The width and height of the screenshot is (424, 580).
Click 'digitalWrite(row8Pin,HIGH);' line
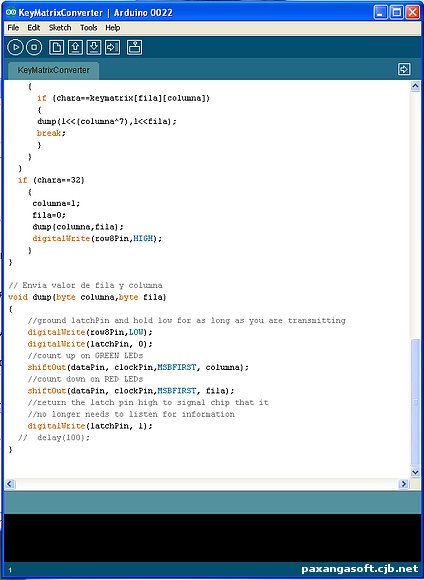(97, 239)
